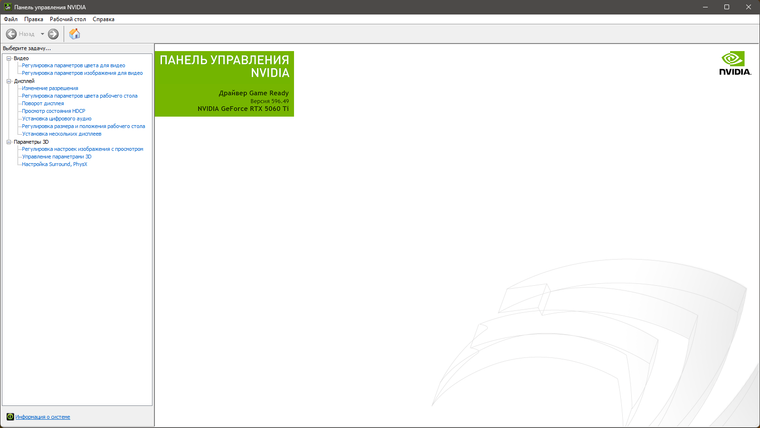Open Изменение разрешения

[x=50, y=88]
